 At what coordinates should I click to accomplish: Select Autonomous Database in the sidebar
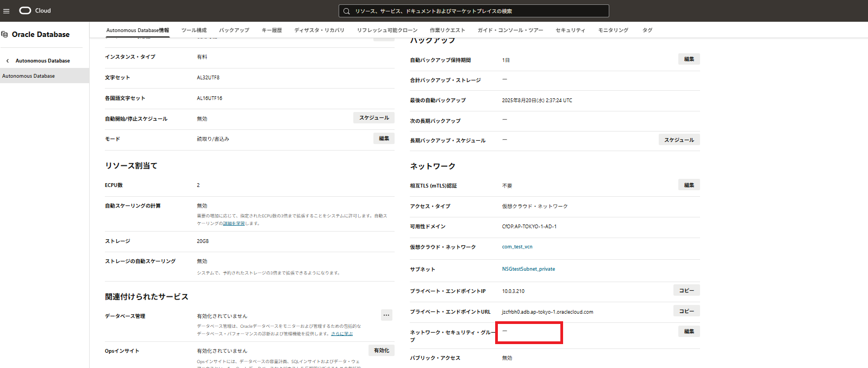[45, 76]
